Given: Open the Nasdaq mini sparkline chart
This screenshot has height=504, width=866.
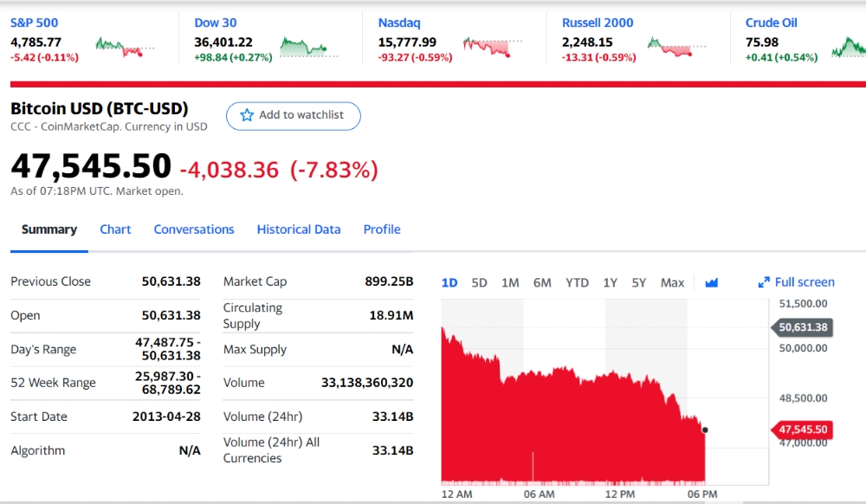Looking at the screenshot, I should click(493, 47).
